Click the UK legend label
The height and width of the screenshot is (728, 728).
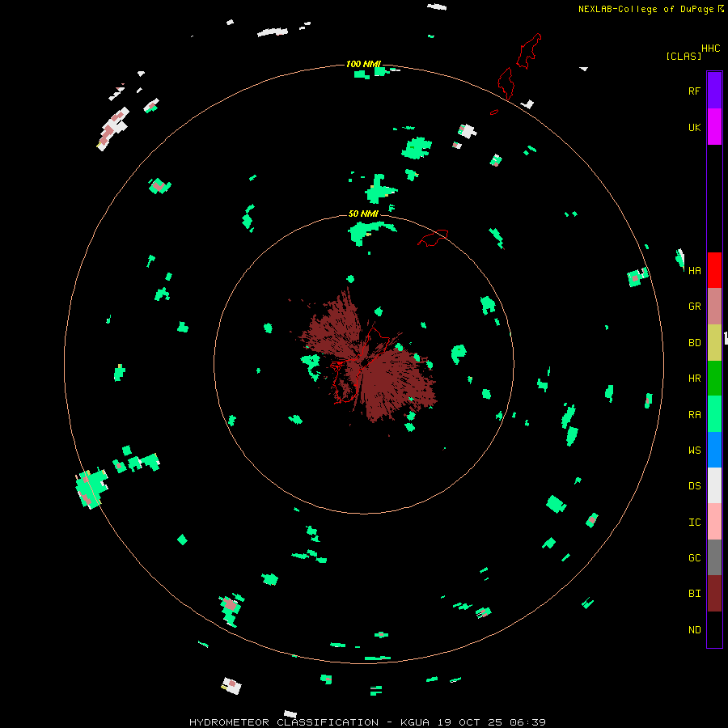pos(694,127)
